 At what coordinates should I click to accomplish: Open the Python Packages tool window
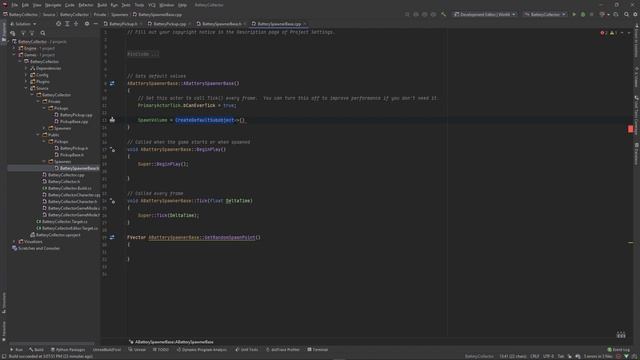click(68, 350)
